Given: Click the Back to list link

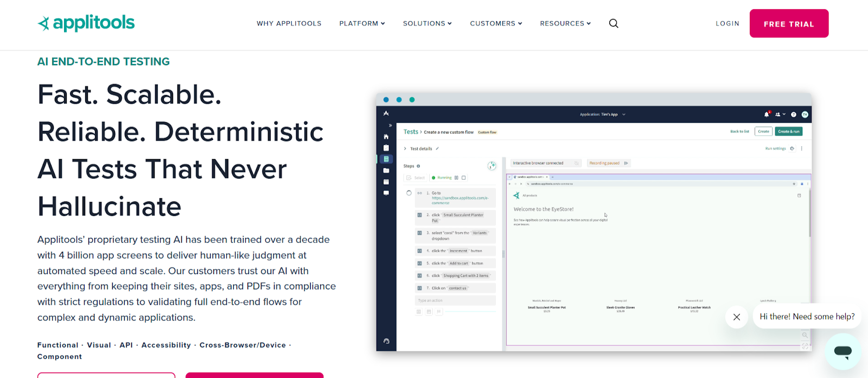Looking at the screenshot, I should [739, 131].
